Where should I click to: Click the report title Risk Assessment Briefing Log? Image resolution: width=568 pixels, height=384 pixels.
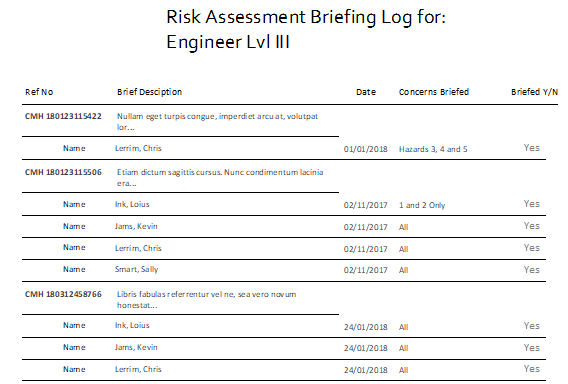[306, 17]
